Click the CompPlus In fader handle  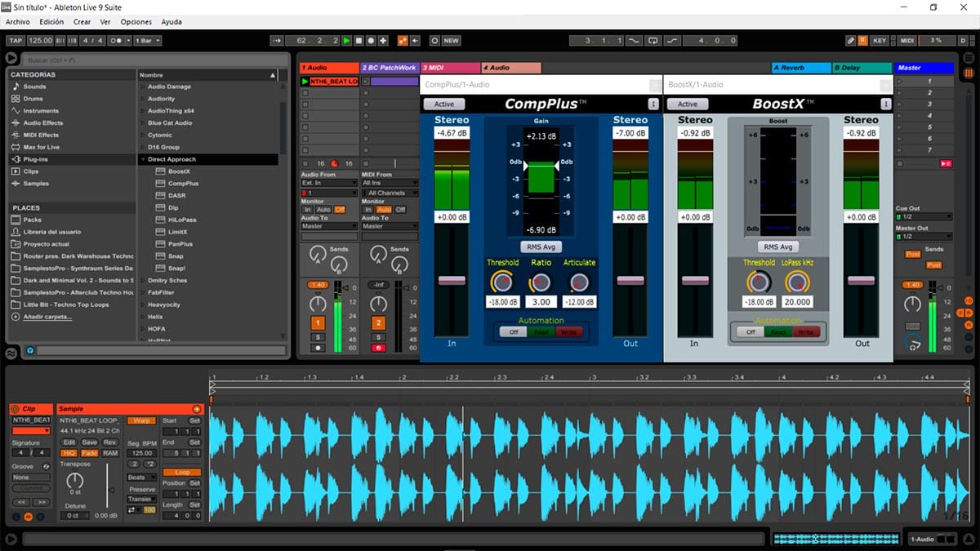(x=452, y=280)
